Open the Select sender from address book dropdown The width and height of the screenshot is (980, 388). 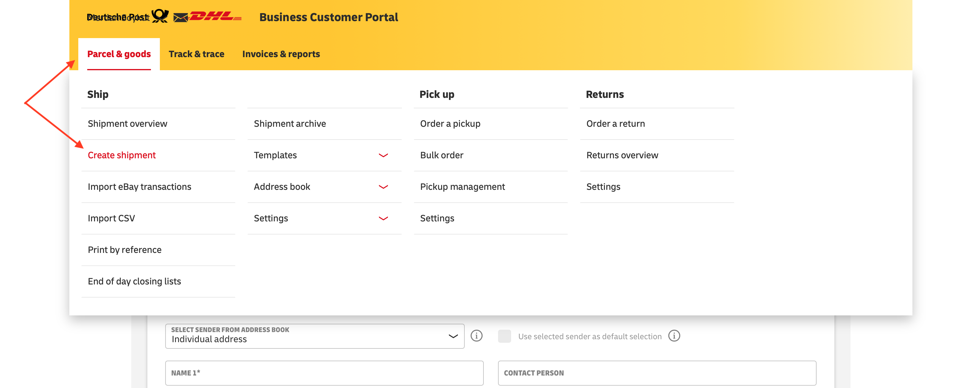315,336
